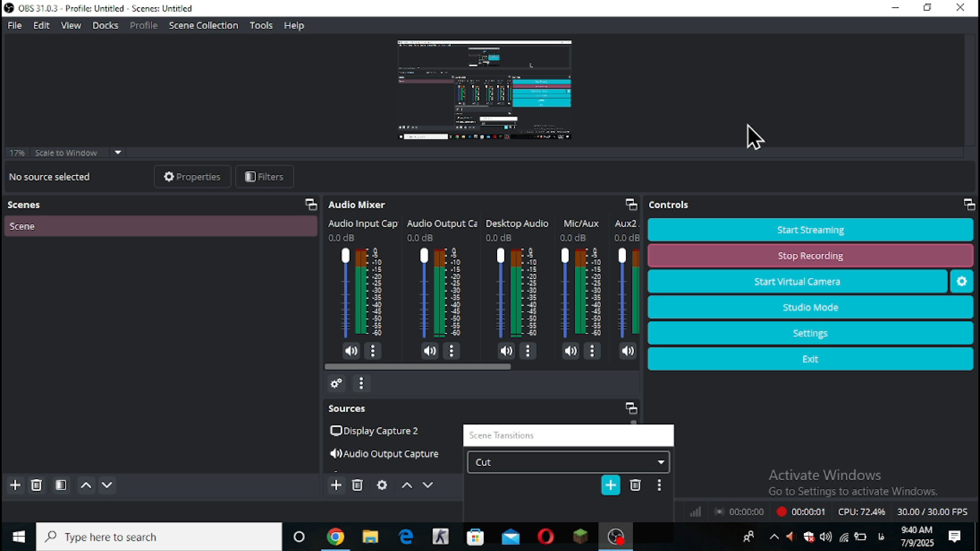The height and width of the screenshot is (551, 980).
Task: Undock the Scenes panel
Action: coord(311,205)
